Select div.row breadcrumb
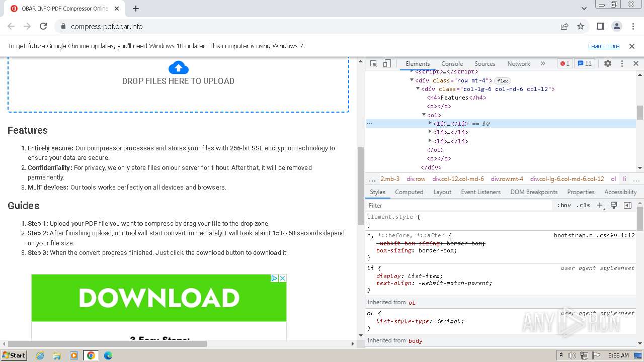The height and width of the screenshot is (362, 644). tap(416, 178)
